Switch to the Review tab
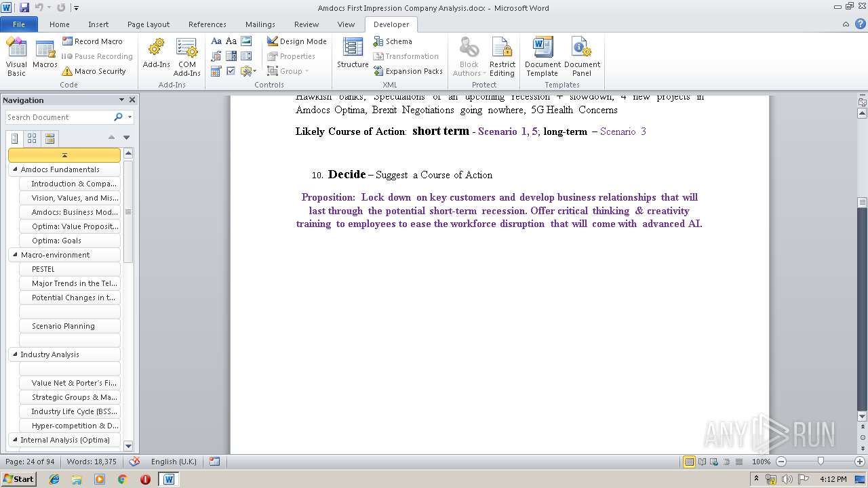868x488 pixels. [307, 24]
